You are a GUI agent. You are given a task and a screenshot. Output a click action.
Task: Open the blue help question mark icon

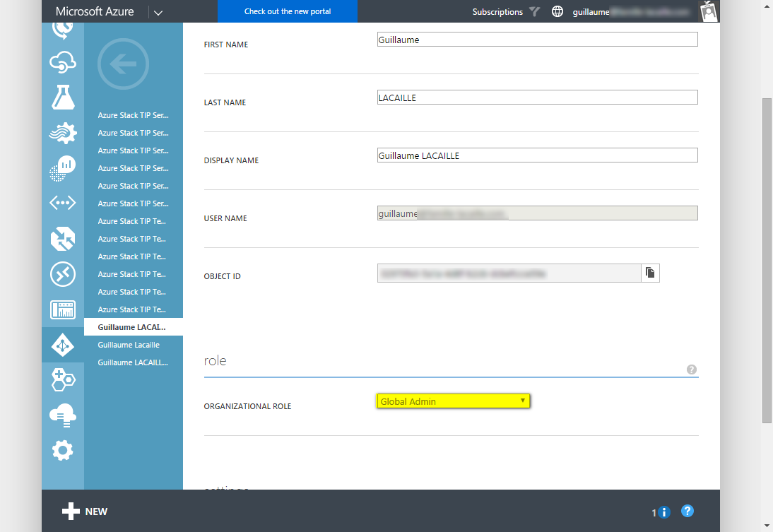[x=688, y=511]
